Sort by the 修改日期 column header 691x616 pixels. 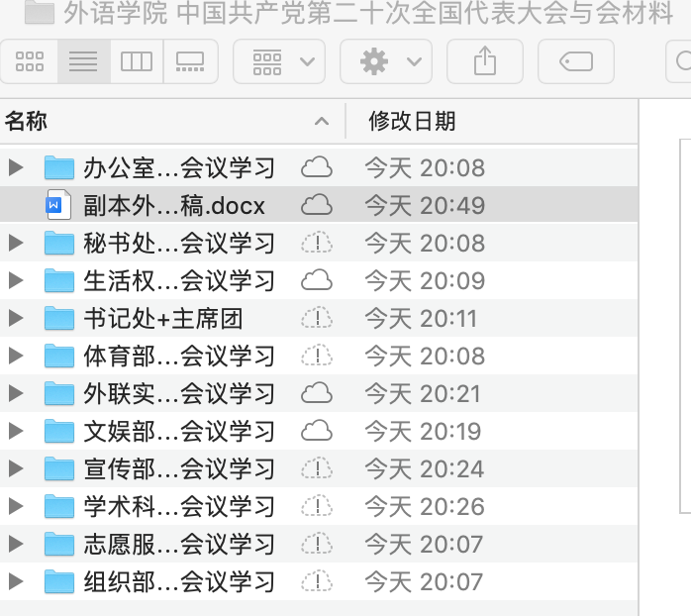(x=412, y=122)
